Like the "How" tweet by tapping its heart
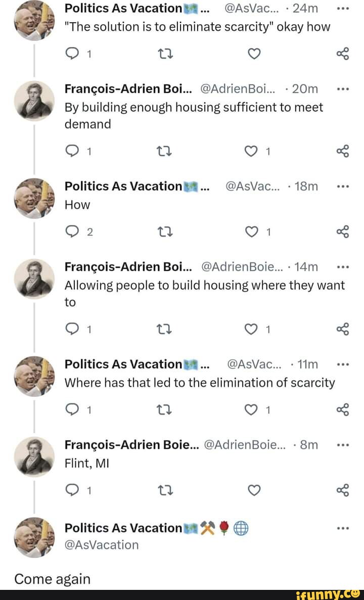Image resolution: width=364 pixels, height=600 pixels. tap(254, 232)
